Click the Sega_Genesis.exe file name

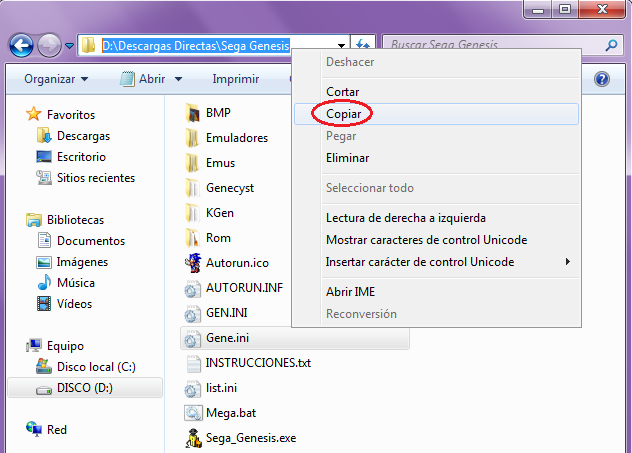pyautogui.click(x=251, y=438)
